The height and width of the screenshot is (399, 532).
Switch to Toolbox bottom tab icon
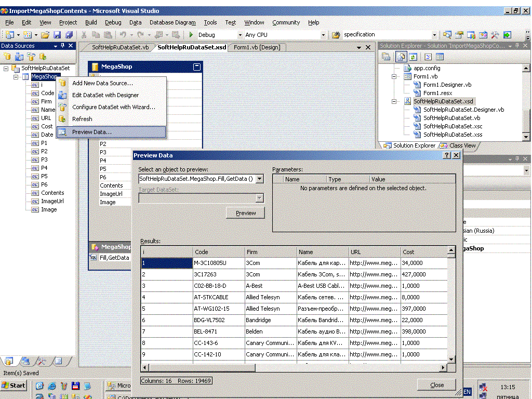pyautogui.click(x=42, y=361)
